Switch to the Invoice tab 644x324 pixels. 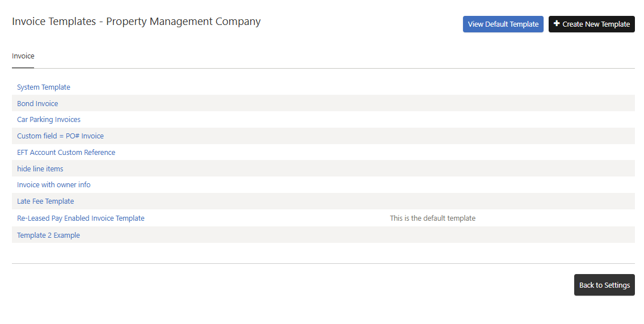coord(23,56)
